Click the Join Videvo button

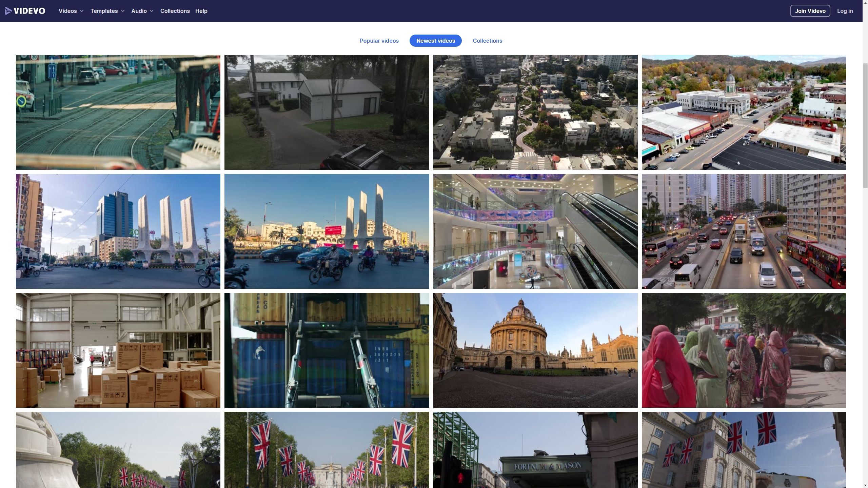[810, 11]
